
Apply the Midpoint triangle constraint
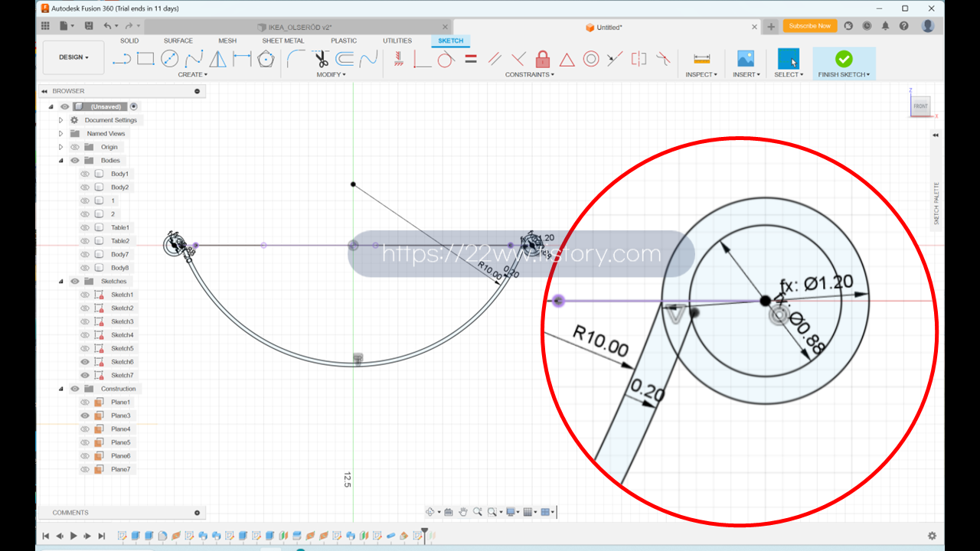pyautogui.click(x=567, y=60)
